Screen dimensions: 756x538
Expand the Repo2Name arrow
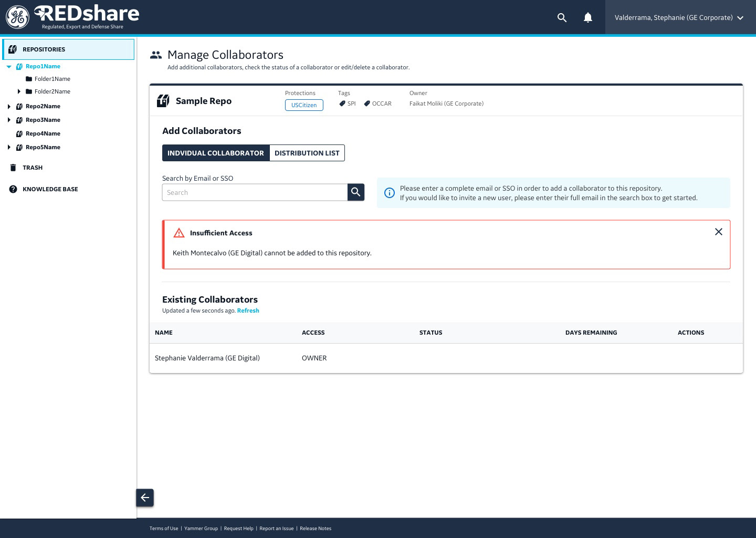pyautogui.click(x=9, y=106)
